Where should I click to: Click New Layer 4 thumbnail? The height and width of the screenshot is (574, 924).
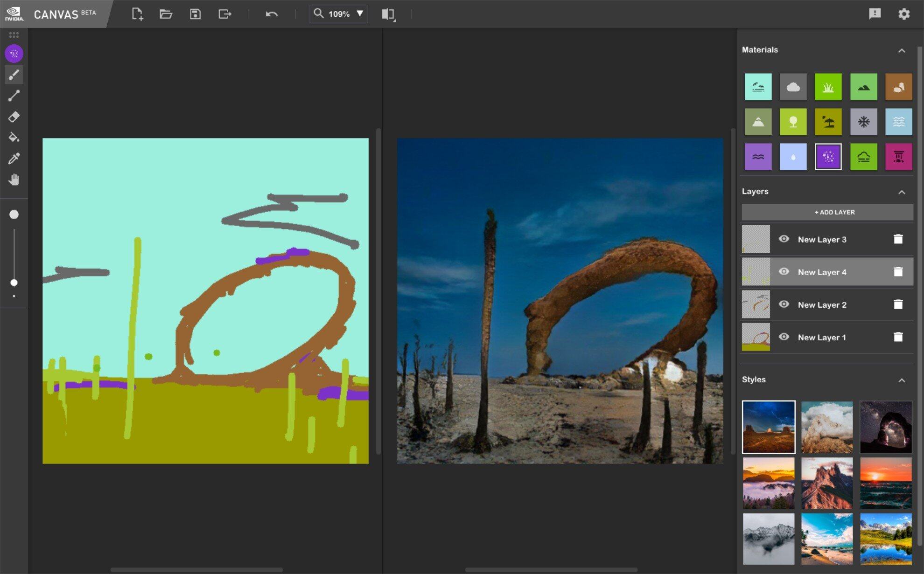tap(756, 272)
